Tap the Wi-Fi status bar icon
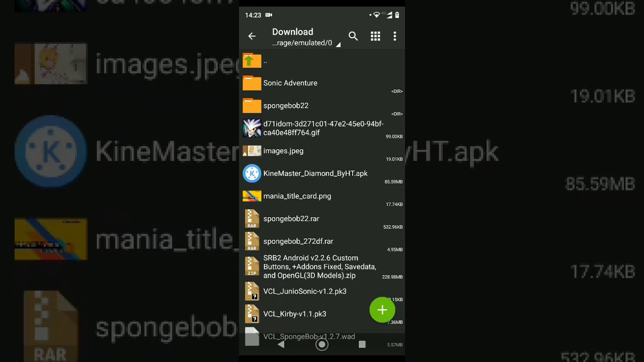Screen dimensions: 644x362 point(377,15)
